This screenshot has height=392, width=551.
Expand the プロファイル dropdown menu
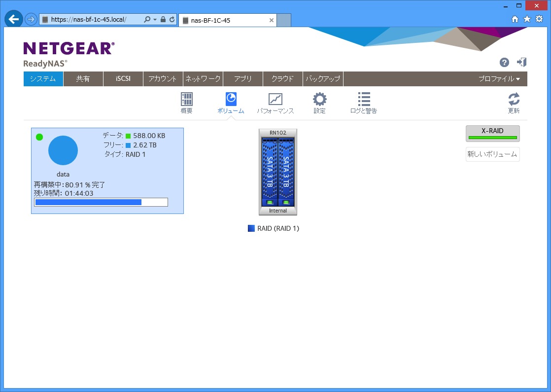[x=499, y=79]
